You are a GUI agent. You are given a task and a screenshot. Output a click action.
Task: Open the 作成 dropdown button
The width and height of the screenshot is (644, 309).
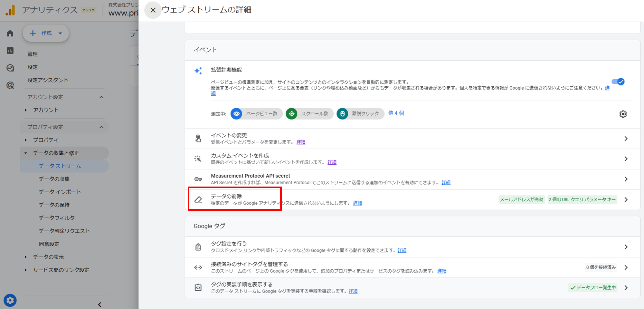46,33
